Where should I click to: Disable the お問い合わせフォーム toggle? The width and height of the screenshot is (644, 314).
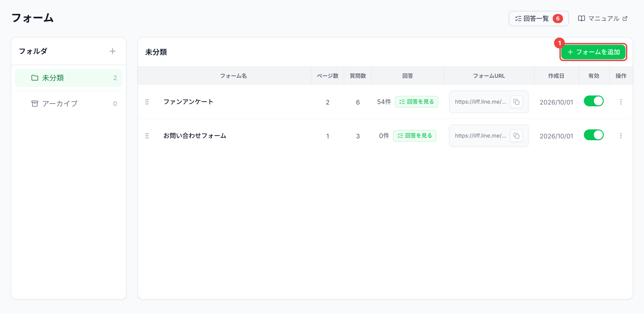point(594,135)
